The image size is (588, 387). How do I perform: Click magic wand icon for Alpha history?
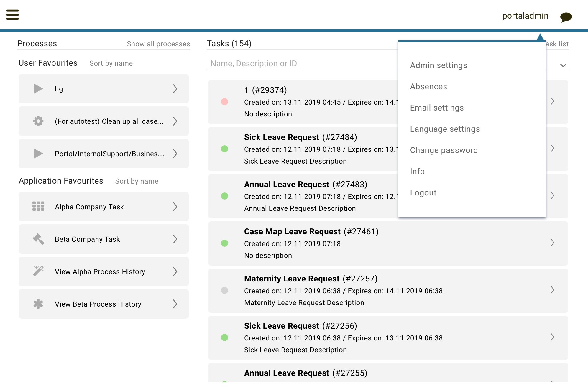pyautogui.click(x=38, y=271)
